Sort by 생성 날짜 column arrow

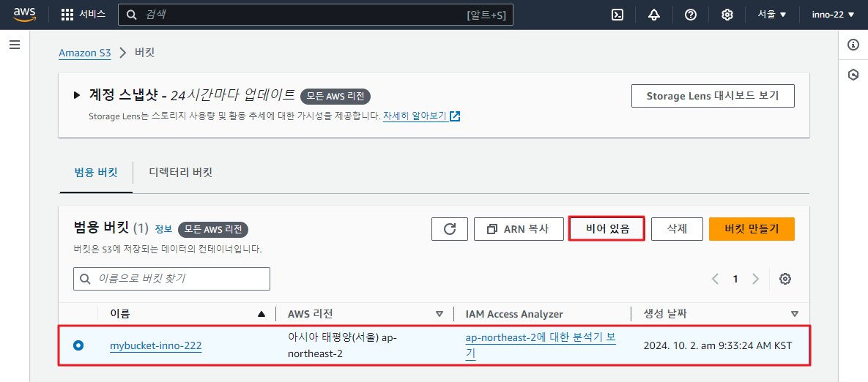point(795,315)
